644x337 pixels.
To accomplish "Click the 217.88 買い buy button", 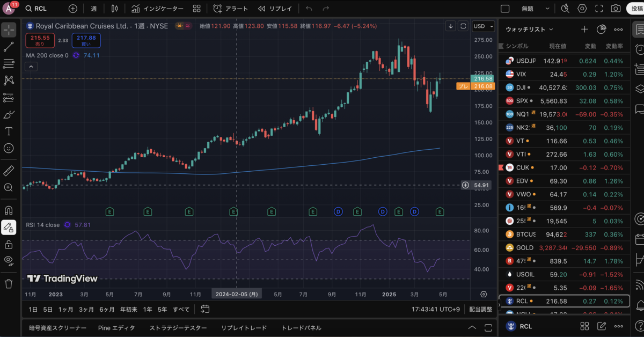I will (x=85, y=40).
